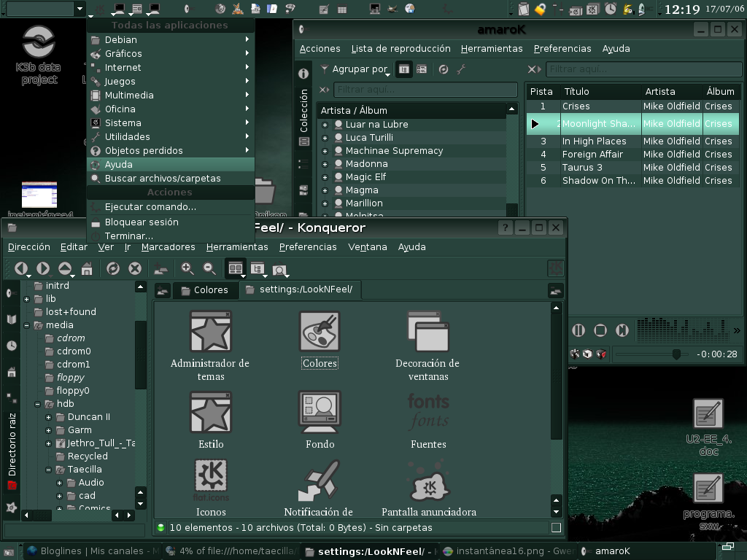Go to home folder in Konqueror toolbar

click(87, 269)
